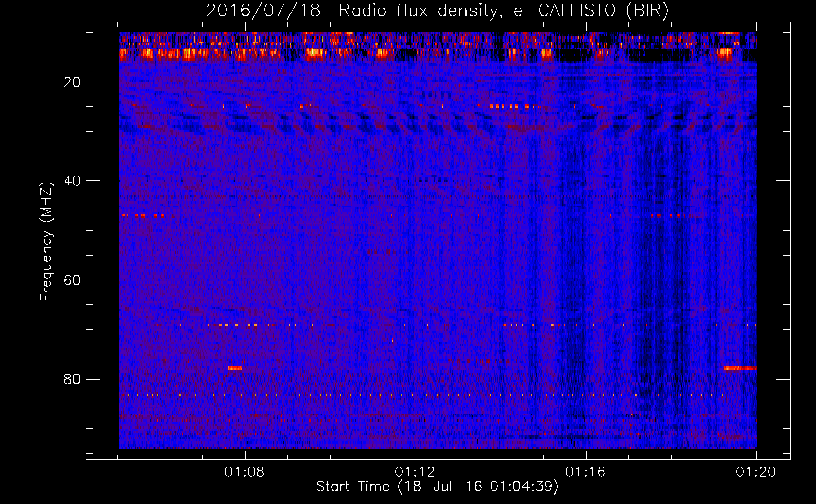816x504 pixels.
Task: Click the red signal near 78 MHz at 01:20
Action: [x=740, y=368]
